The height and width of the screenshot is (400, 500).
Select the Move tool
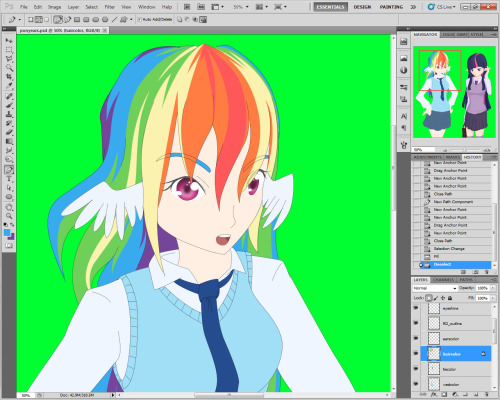click(x=9, y=40)
